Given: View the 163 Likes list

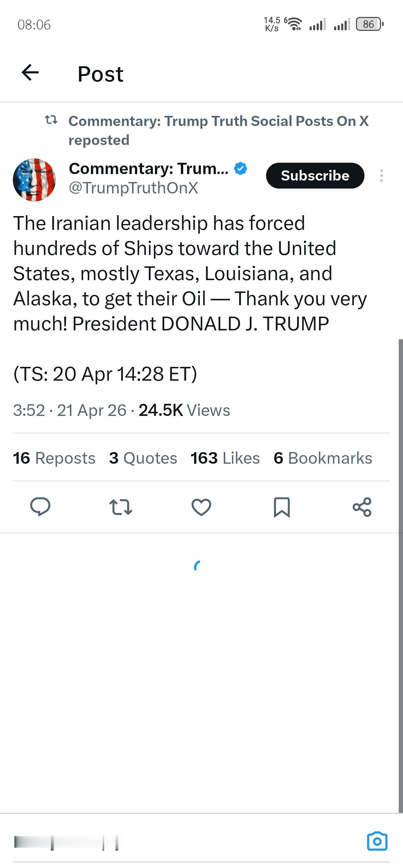Looking at the screenshot, I should [225, 458].
